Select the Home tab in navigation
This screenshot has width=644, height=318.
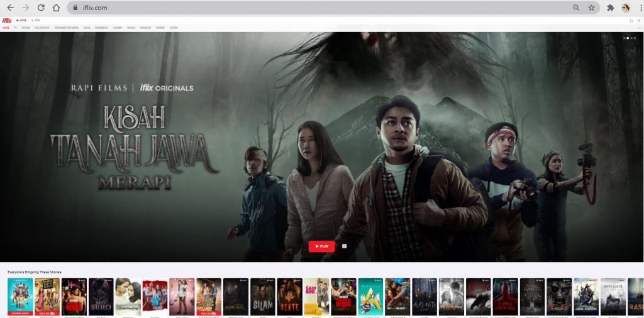(6, 28)
